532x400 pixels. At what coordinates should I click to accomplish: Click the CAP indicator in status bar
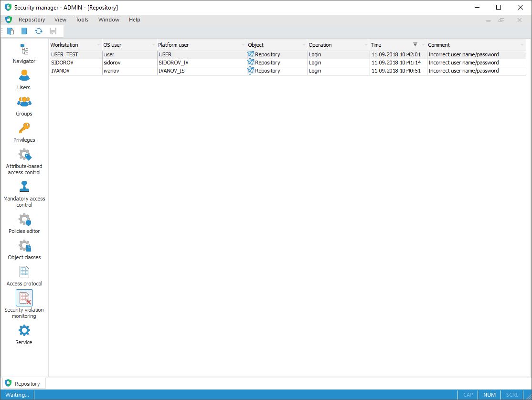pos(468,395)
